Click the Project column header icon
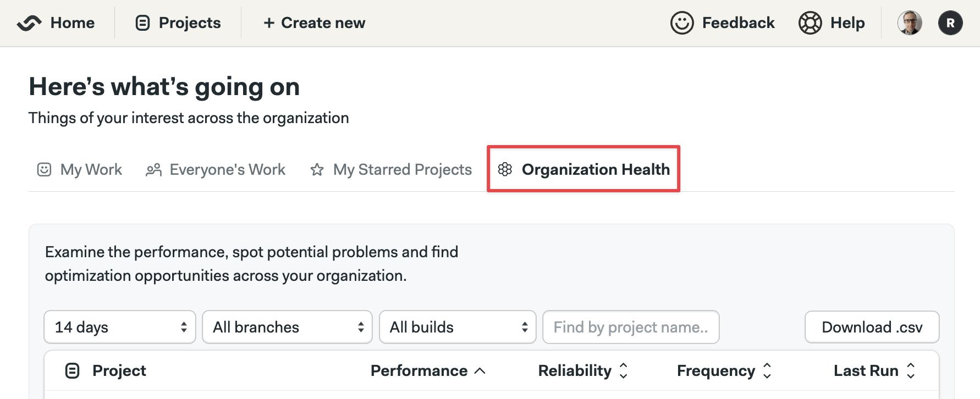Screen dimensions: 980x399 [x=72, y=371]
